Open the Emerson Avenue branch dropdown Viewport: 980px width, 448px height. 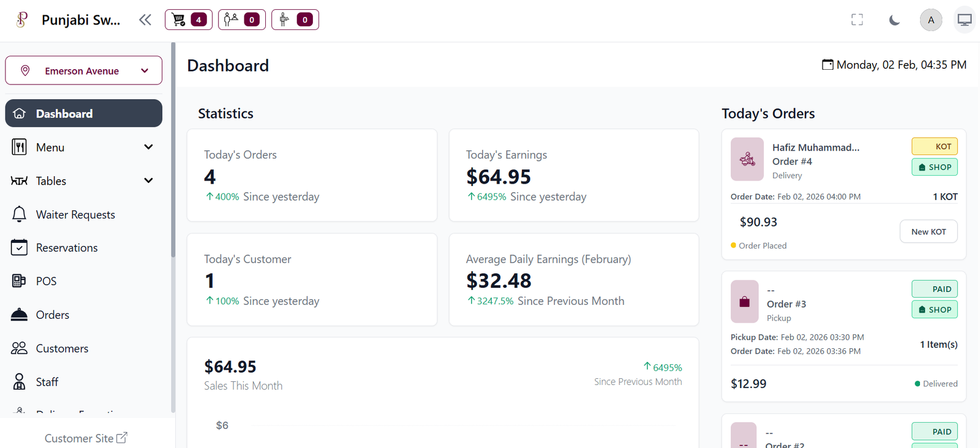click(x=83, y=70)
